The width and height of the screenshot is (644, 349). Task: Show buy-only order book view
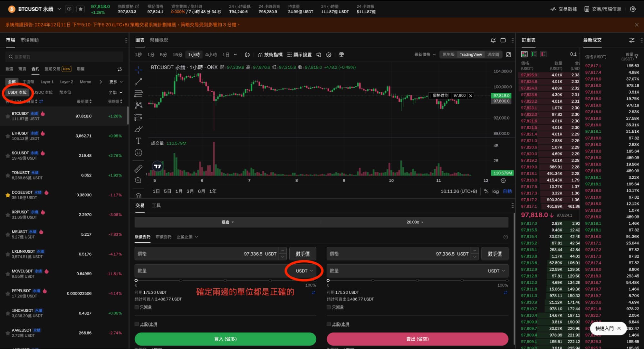point(534,54)
